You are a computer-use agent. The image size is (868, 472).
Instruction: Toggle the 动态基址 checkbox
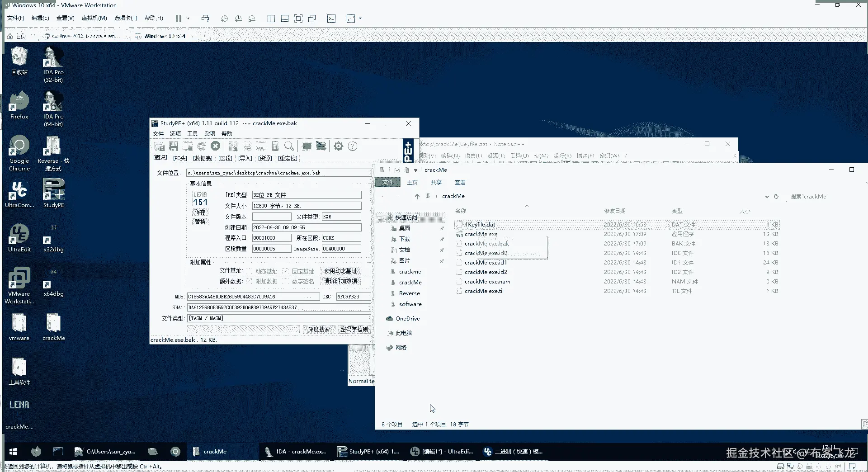(x=250, y=271)
